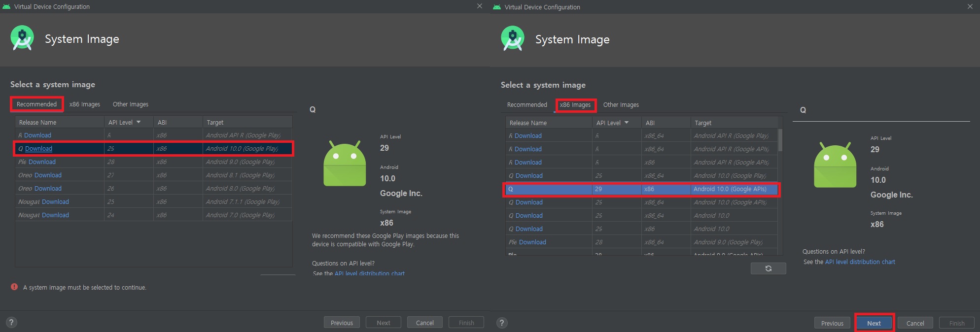The image size is (980, 332).
Task: Download Q x86 Android 10.0 image
Action: (x=529, y=229)
